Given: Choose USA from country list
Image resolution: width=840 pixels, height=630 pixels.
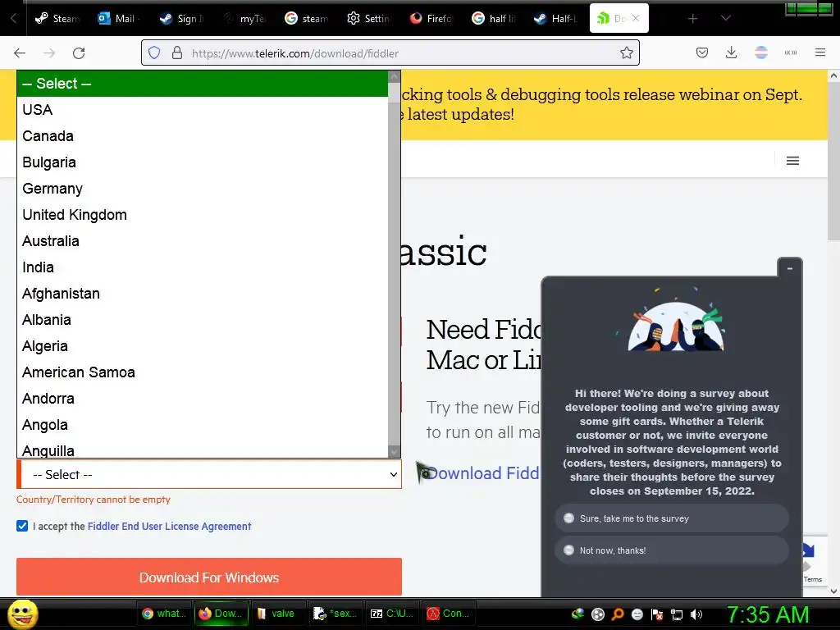Looking at the screenshot, I should click(203, 110).
